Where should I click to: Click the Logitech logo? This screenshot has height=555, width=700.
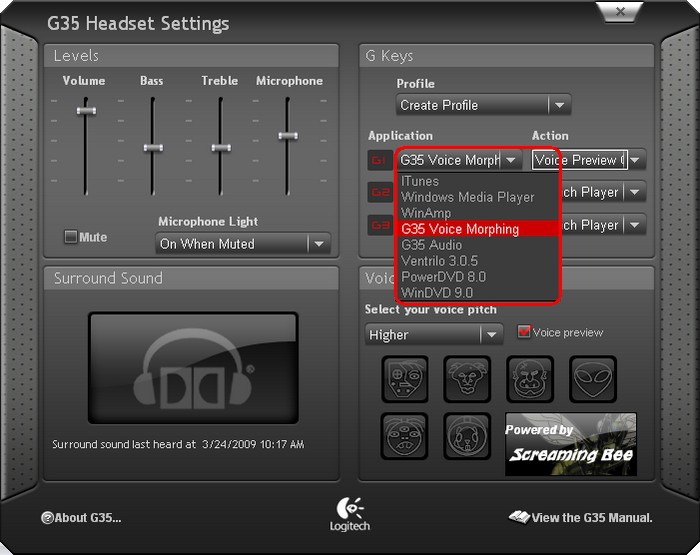pos(350,514)
